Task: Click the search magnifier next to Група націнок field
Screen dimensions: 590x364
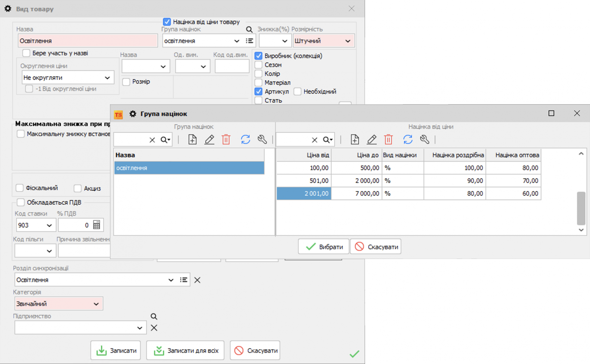Action: (249, 29)
